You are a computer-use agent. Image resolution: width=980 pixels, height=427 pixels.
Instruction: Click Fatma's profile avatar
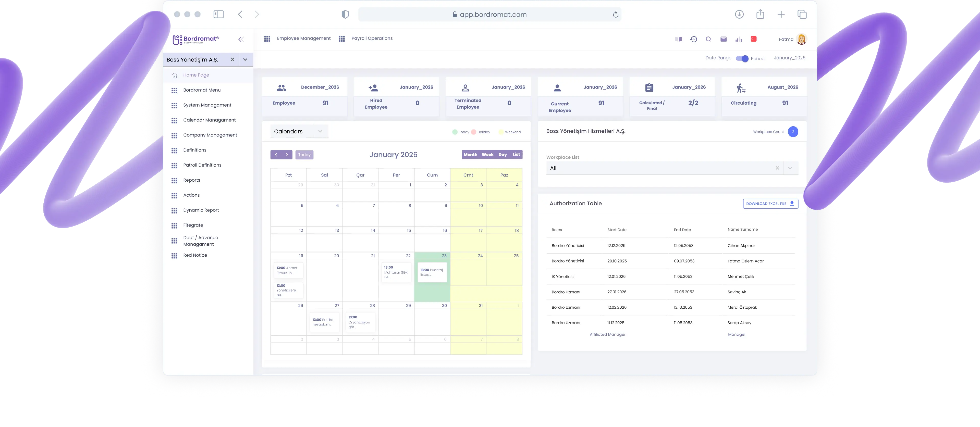point(802,39)
